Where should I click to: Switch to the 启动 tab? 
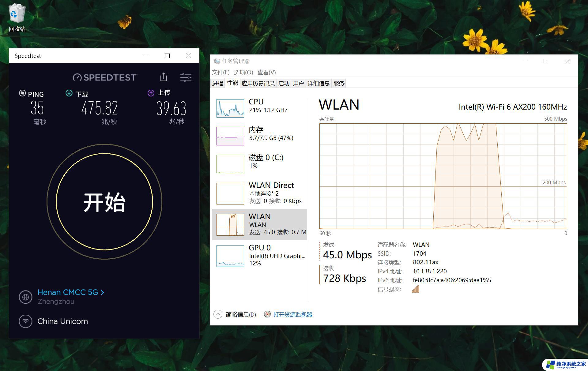[x=284, y=83]
